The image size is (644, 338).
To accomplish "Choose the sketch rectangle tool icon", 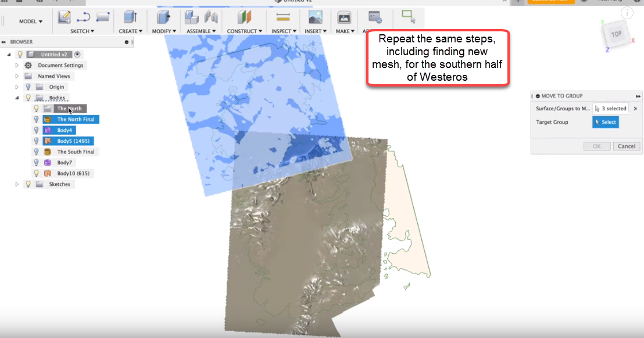I will 103,17.
